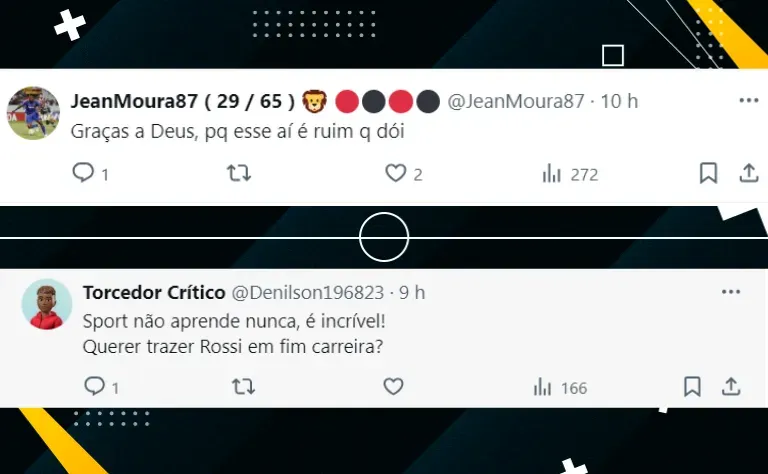The image size is (768, 474).
Task: Visit the @Denilson196823 handle link
Action: click(x=308, y=292)
